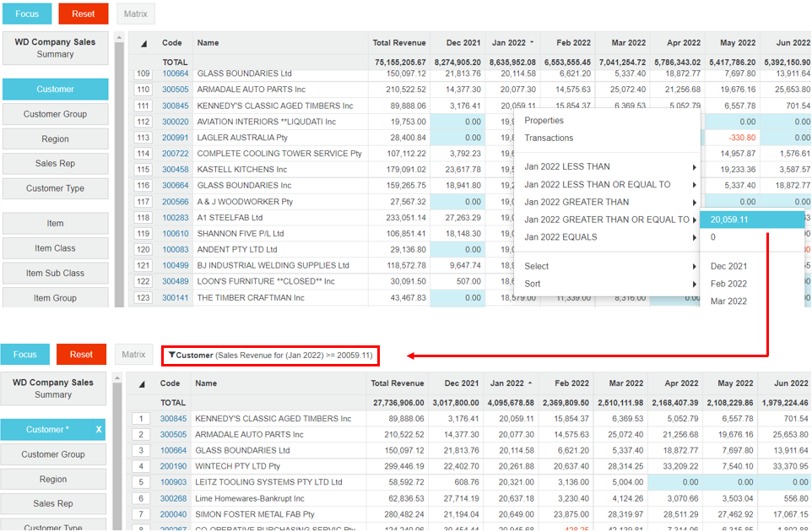
Task: Click the upper sidebar vertical scrollbar
Action: coord(119,169)
